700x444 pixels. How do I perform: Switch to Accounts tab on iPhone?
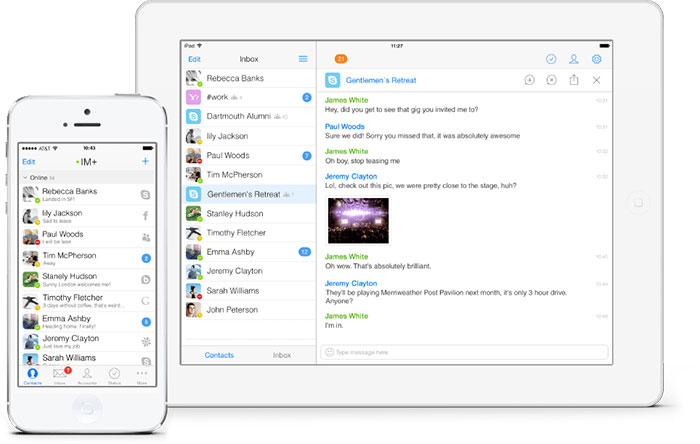pos(87,376)
